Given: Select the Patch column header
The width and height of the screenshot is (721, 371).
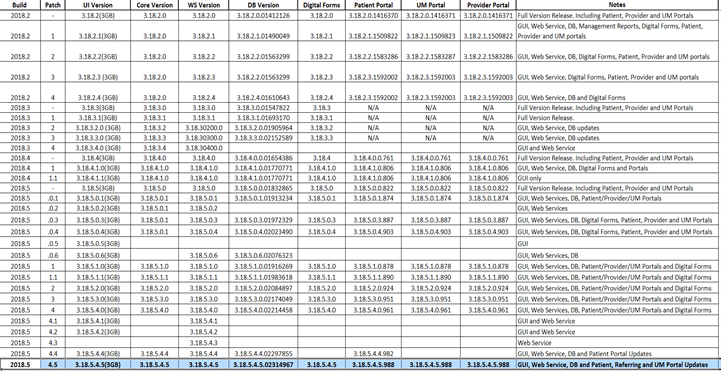Looking at the screenshot, I should 53,5.
